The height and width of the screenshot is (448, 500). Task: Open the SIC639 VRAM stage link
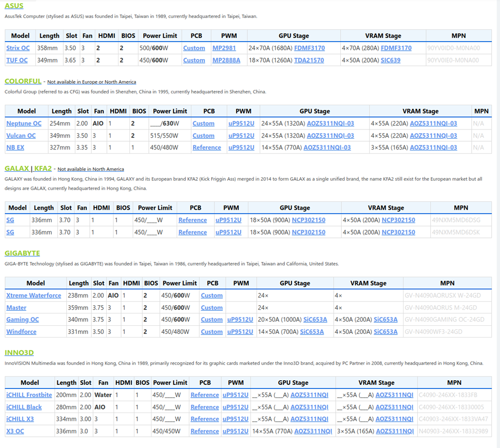[390, 60]
